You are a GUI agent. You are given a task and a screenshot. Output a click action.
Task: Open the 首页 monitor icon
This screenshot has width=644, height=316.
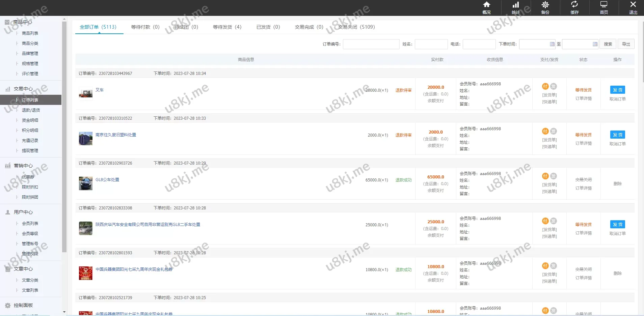(604, 5)
